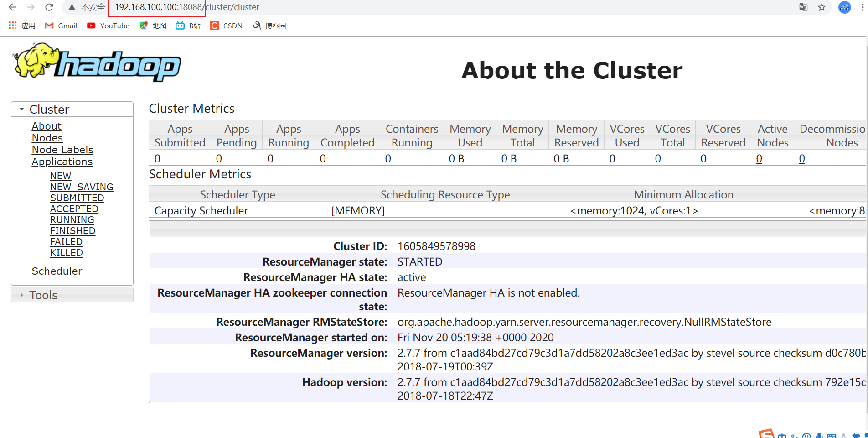Screen dimensions: 868x438
Task: Click the browser forward arrow
Action: [x=31, y=7]
